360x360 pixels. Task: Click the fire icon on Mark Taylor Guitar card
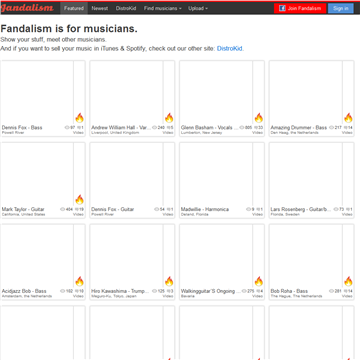click(79, 199)
